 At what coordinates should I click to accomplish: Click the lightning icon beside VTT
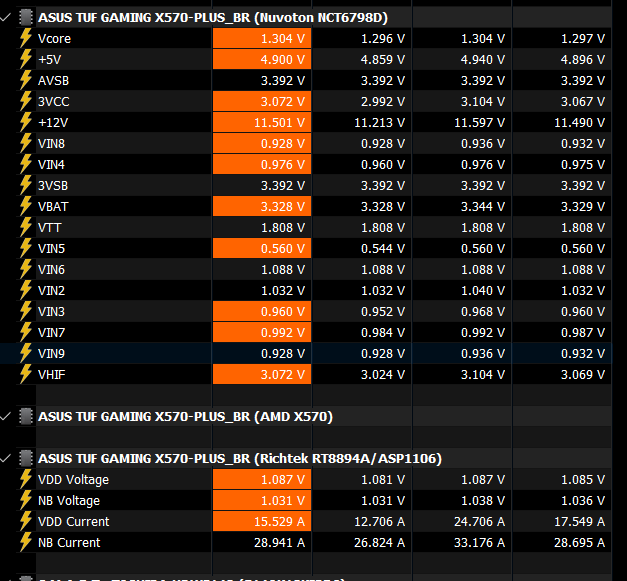26,227
